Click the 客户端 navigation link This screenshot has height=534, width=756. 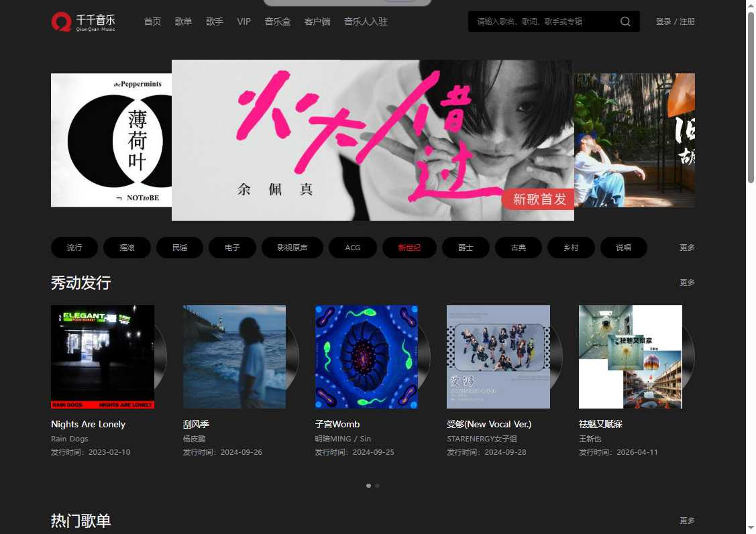coord(317,21)
